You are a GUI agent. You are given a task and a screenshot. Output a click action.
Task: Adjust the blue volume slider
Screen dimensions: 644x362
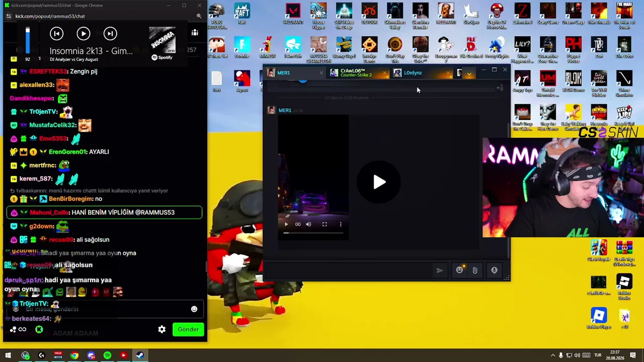click(28, 40)
